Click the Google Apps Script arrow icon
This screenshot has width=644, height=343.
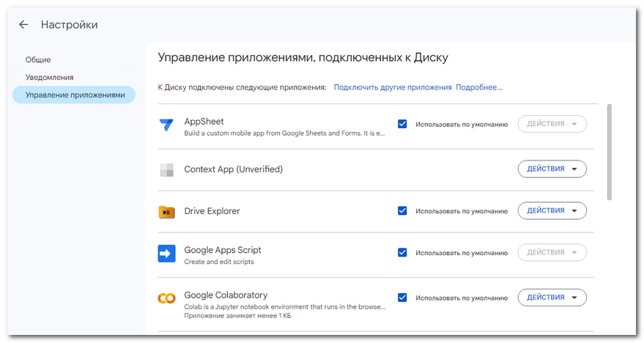tap(166, 254)
